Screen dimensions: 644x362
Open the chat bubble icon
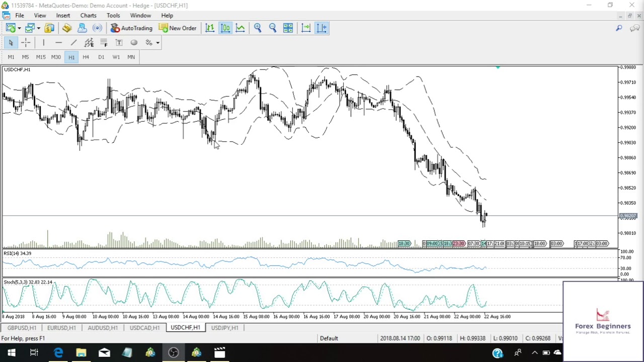[634, 28]
